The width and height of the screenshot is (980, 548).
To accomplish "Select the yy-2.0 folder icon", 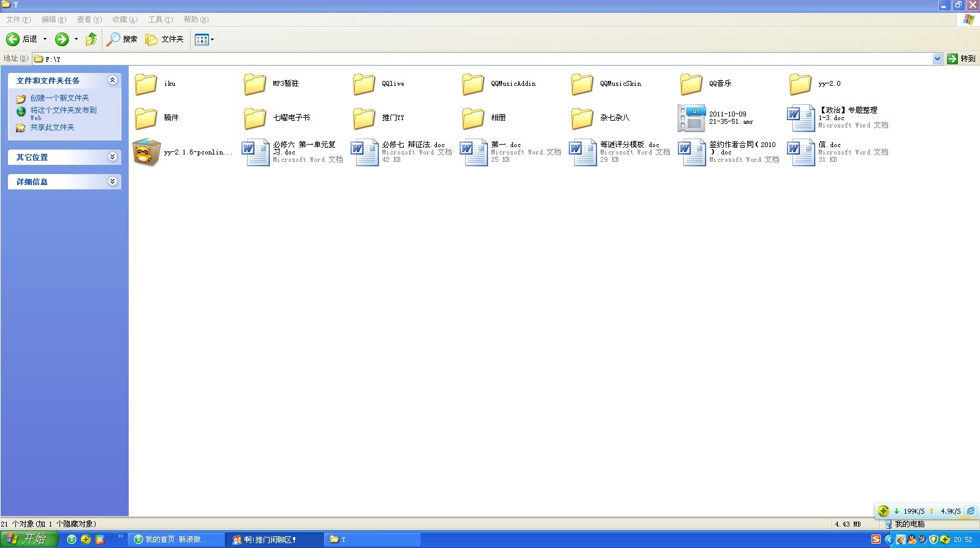I will point(800,84).
